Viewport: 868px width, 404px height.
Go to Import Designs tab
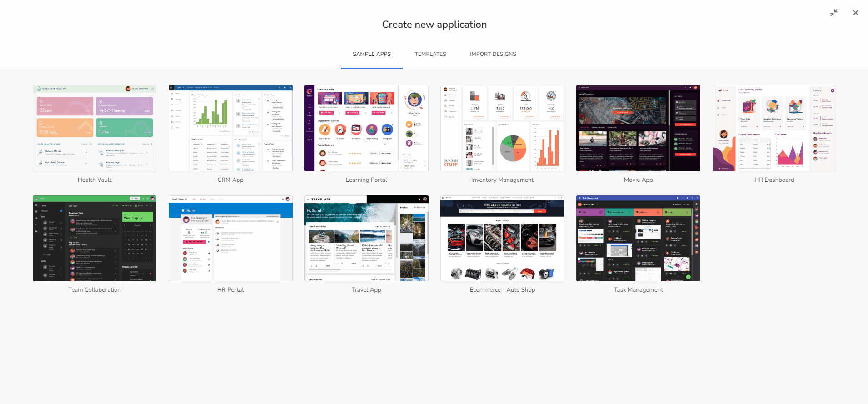[x=493, y=54]
